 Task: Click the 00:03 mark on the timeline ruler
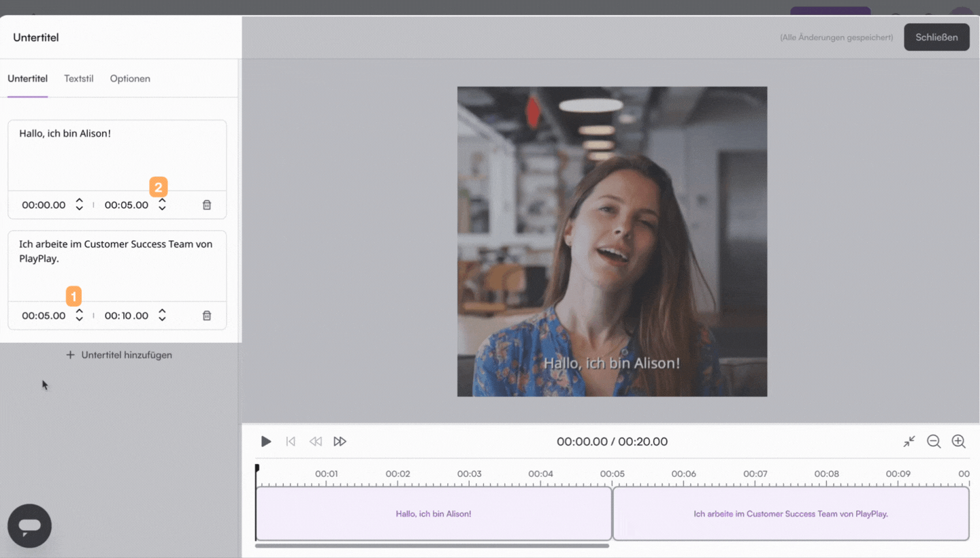[469, 474]
